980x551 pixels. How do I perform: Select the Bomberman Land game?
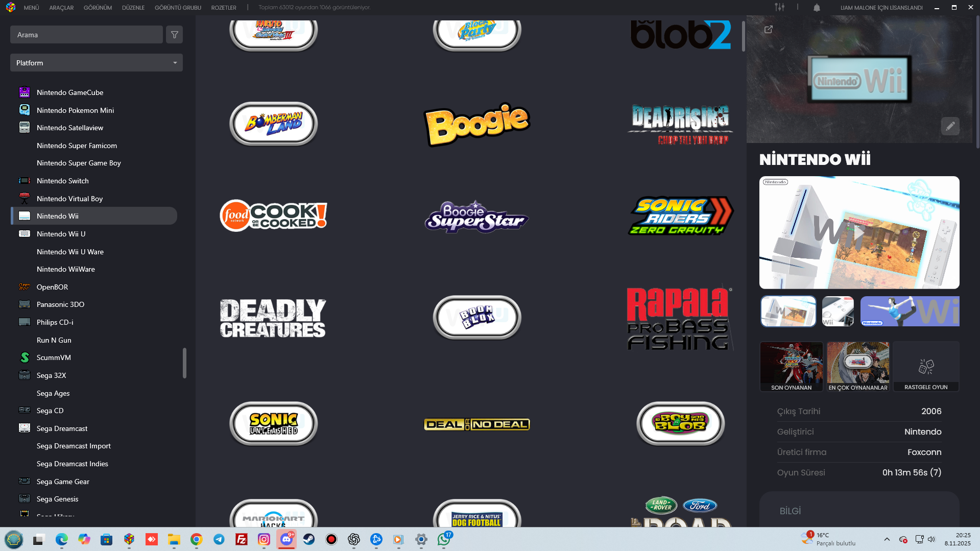[x=274, y=124]
